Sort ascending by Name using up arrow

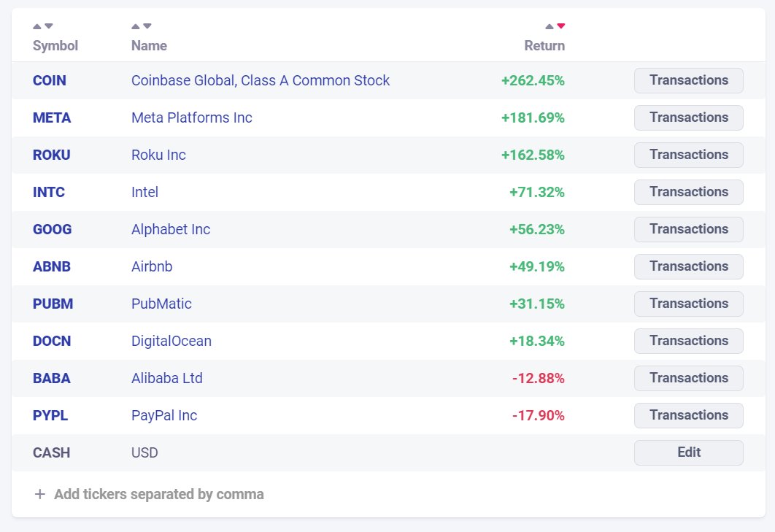[x=136, y=26]
